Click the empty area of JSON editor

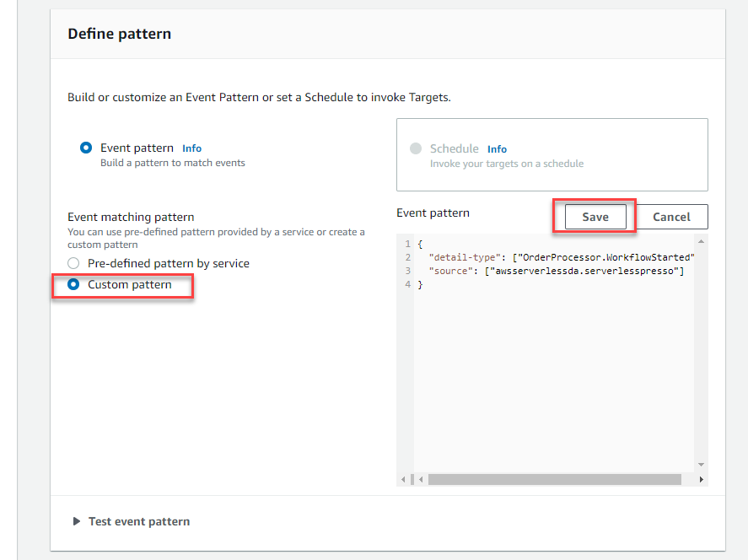click(x=553, y=381)
